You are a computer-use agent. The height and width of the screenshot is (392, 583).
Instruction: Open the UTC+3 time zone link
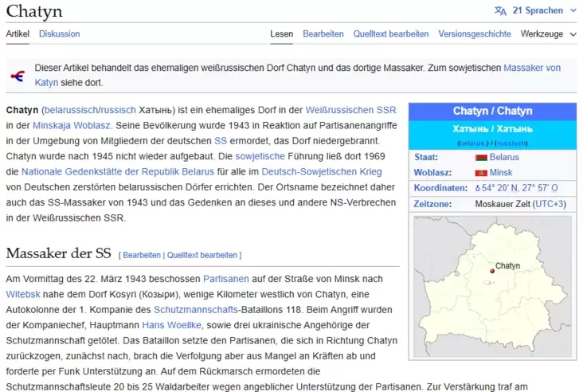tap(550, 204)
